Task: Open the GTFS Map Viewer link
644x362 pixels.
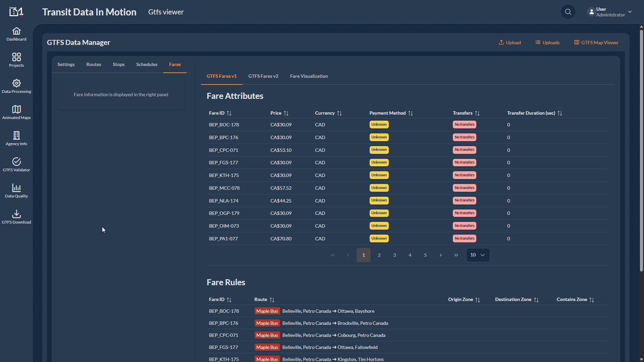Action: 596,43
